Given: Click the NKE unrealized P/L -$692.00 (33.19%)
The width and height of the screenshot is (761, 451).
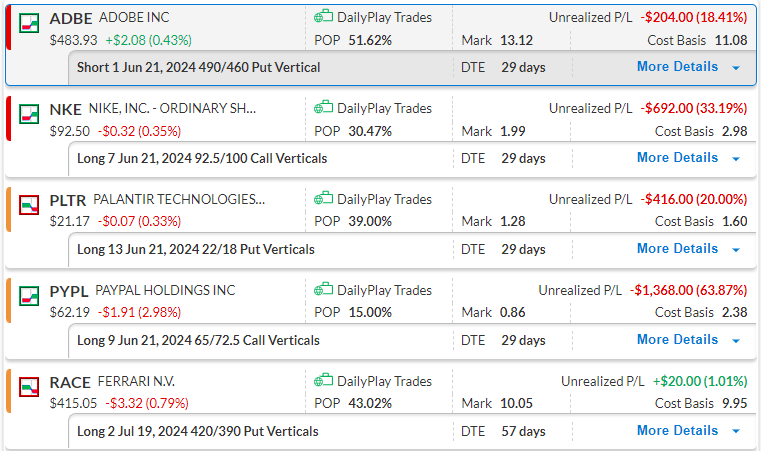Looking at the screenshot, I should [694, 108].
